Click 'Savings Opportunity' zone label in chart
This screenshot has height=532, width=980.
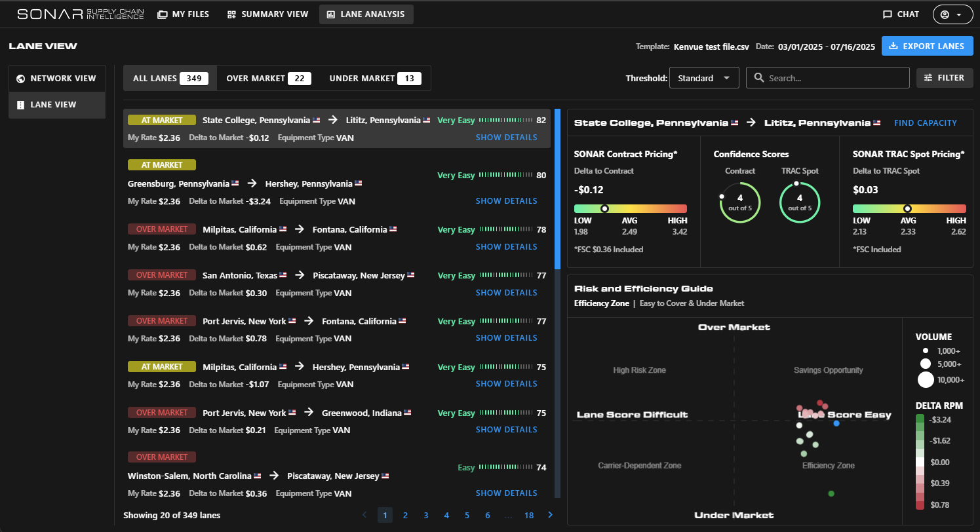829,370
